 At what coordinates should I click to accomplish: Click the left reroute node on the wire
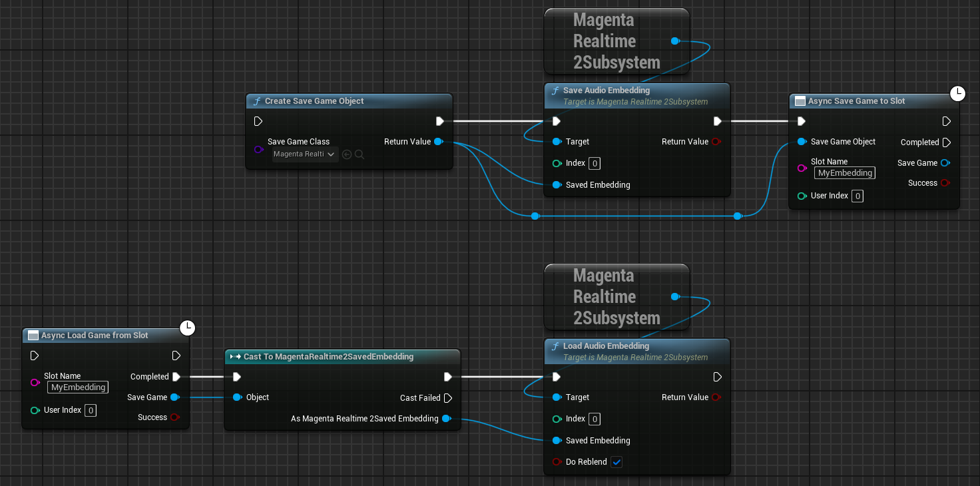[x=535, y=216]
